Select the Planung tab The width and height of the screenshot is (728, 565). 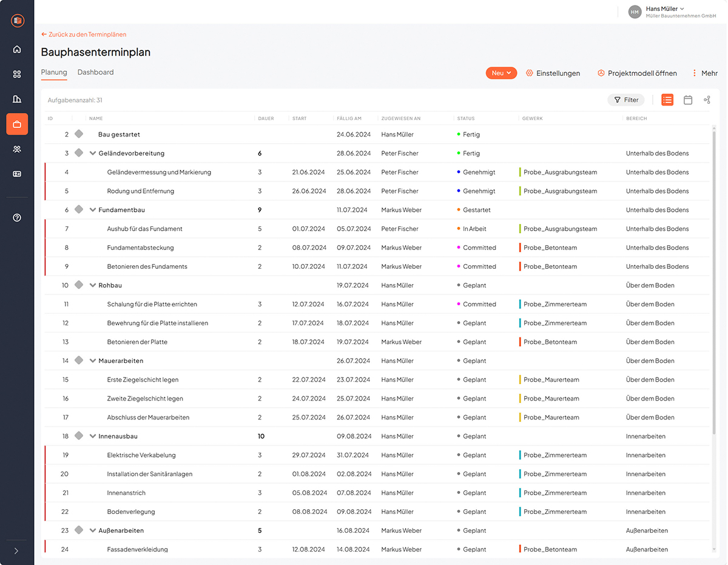54,72
